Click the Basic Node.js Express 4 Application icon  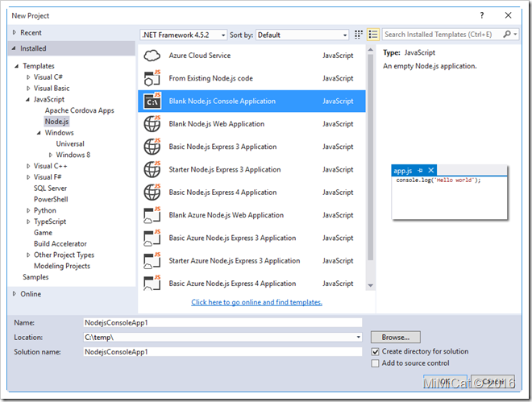pos(152,192)
